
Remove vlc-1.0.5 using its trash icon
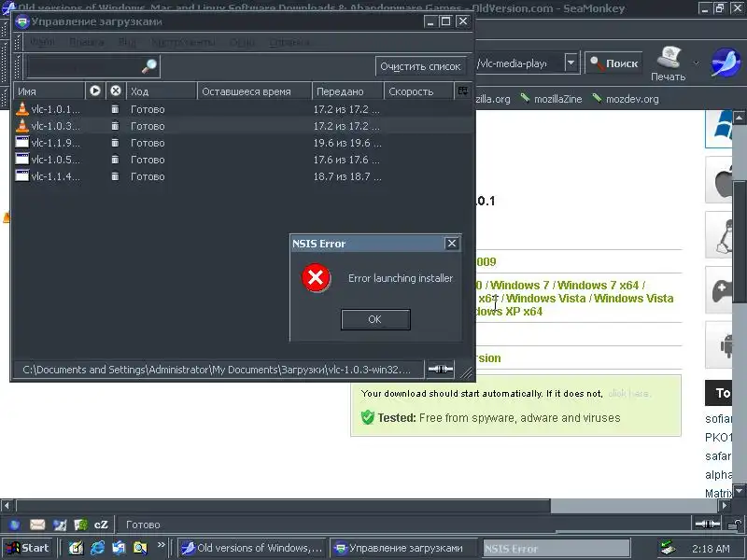115,160
